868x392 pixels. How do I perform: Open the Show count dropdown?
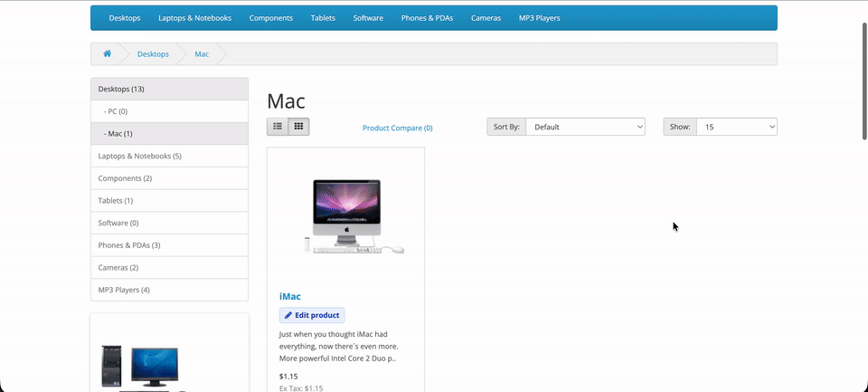736,127
